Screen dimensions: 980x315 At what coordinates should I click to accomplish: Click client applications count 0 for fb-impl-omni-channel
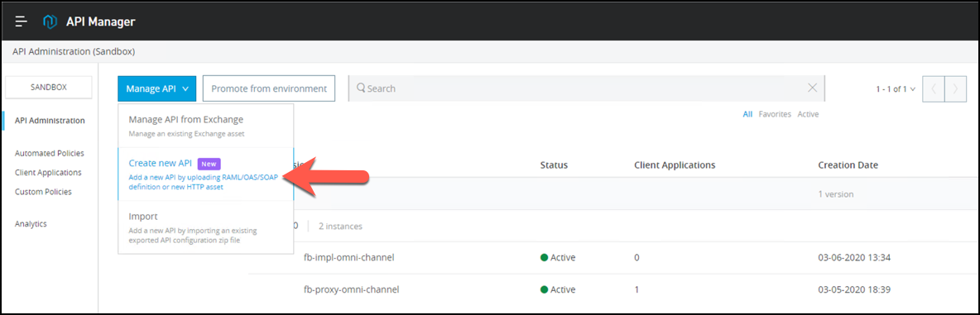[x=637, y=257]
